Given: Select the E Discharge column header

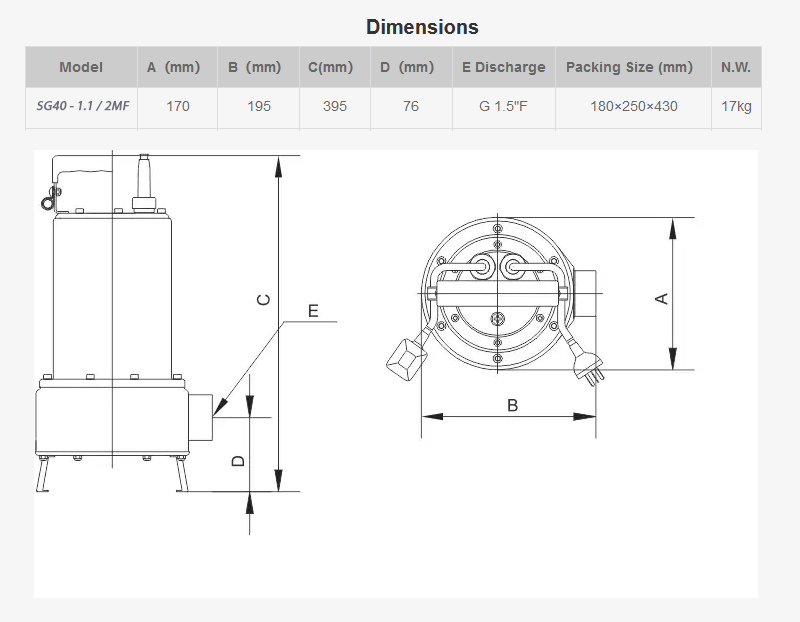Looking at the screenshot, I should point(504,67).
